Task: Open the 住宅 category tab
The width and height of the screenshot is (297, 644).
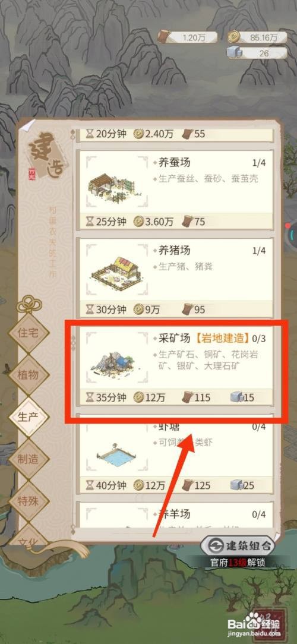Action: pyautogui.click(x=29, y=333)
